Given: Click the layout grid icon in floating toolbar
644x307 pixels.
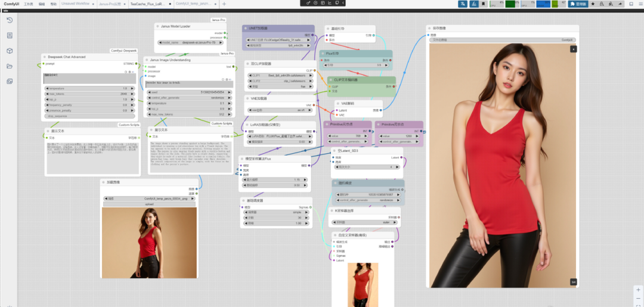Looking at the screenshot, I should pos(323,3).
